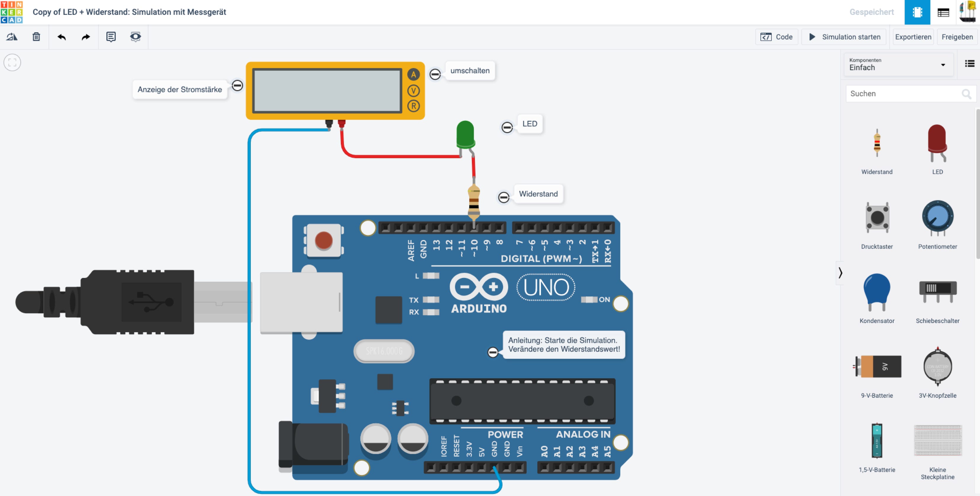Open the notes tool icon
This screenshot has width=980, height=496.
pyautogui.click(x=111, y=37)
